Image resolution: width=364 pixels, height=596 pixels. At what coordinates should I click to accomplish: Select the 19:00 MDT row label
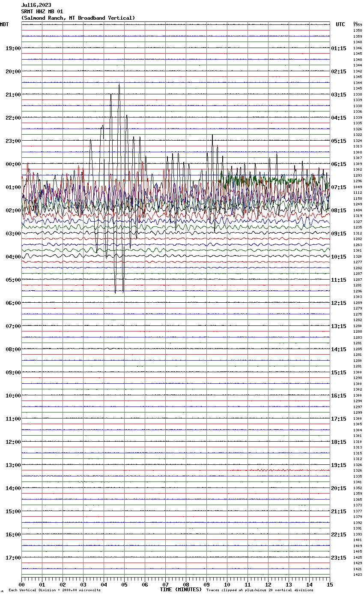(x=13, y=48)
